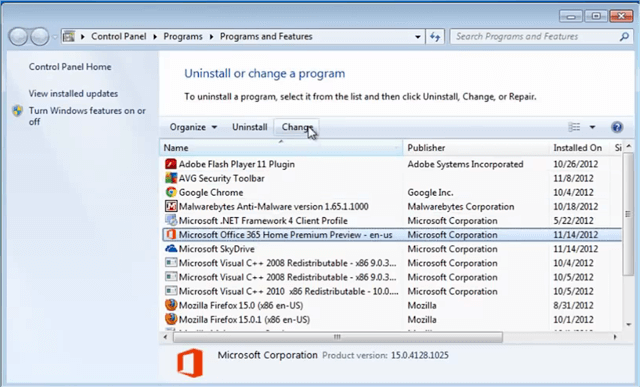640x387 pixels.
Task: Click the vertical scrollbar down arrow
Action: pyautogui.click(x=628, y=325)
